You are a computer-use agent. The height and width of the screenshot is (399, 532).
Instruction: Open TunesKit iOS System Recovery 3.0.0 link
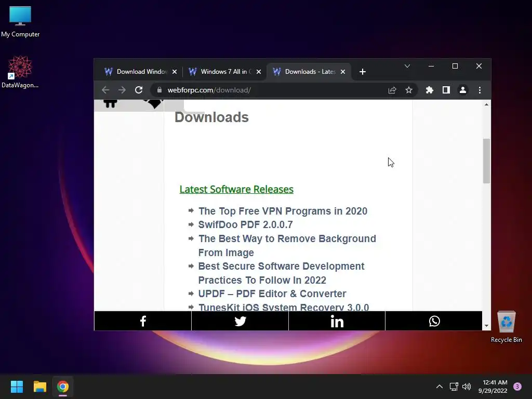284,307
